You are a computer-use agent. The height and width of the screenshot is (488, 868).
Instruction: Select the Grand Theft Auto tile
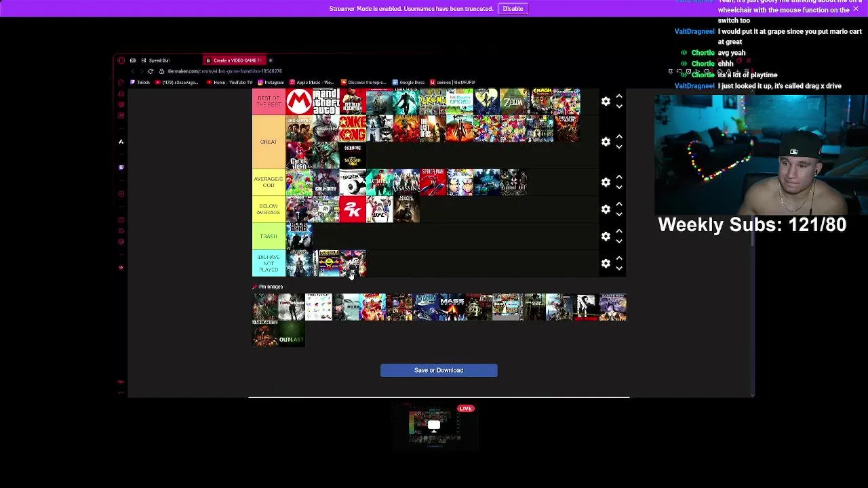click(325, 101)
